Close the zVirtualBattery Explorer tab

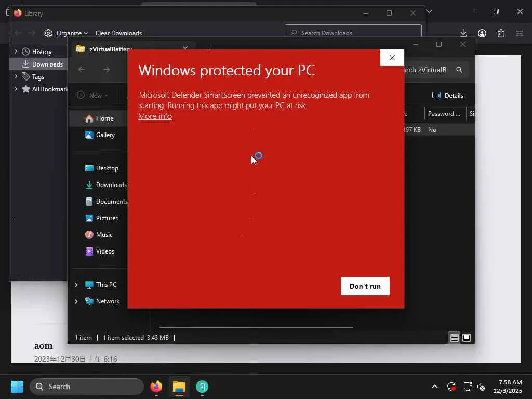pos(185,48)
